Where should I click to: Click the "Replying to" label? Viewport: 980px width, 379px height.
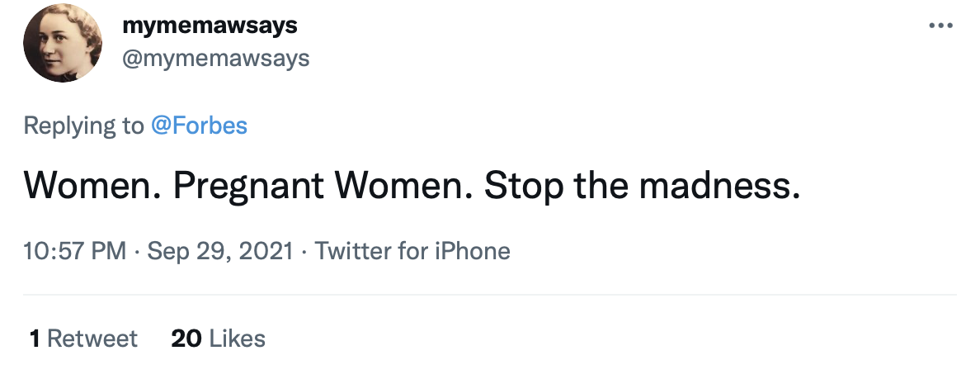(83, 126)
